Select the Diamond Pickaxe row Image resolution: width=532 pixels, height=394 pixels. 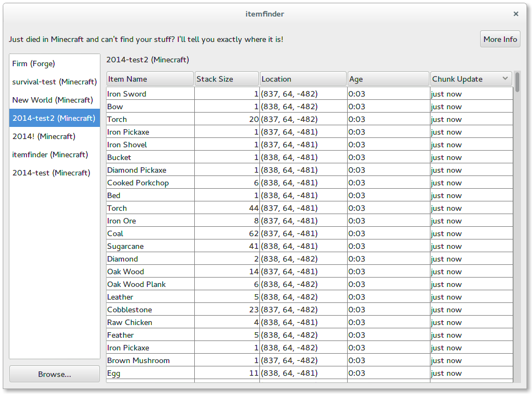[x=310, y=170]
